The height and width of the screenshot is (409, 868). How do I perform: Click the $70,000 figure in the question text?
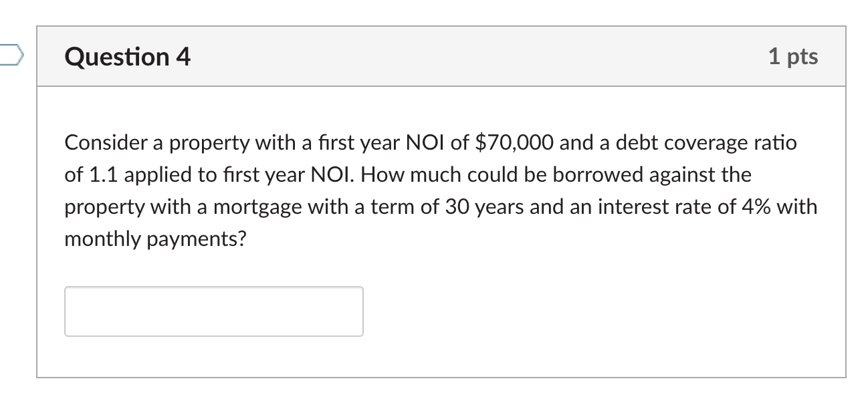513,142
